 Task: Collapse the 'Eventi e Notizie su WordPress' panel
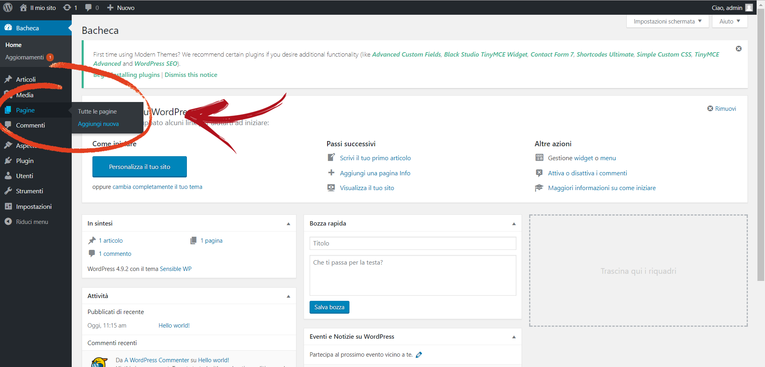(514, 337)
